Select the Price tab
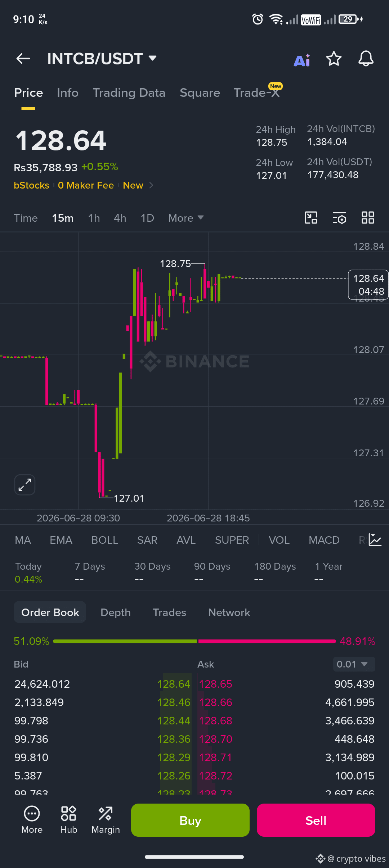The height and width of the screenshot is (868, 389). tap(28, 93)
